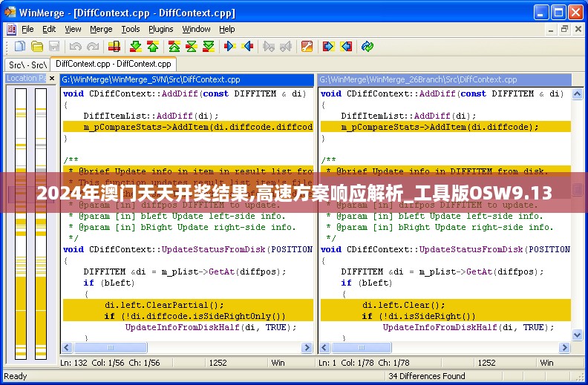
Task: Jump to current difference icon
Action: (x=192, y=47)
